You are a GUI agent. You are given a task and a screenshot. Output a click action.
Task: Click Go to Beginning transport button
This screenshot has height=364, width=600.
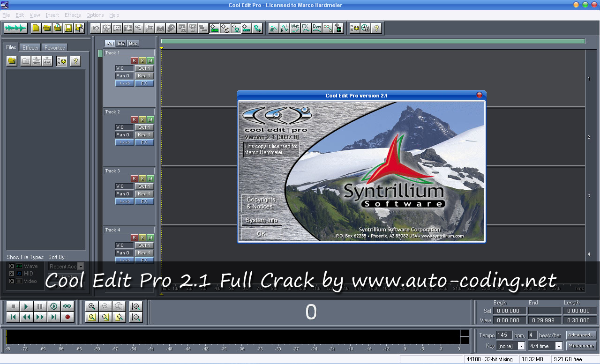click(x=13, y=317)
